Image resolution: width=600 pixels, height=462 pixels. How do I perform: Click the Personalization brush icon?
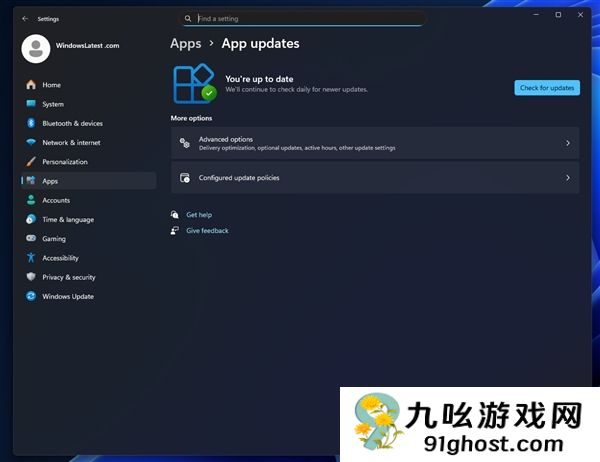click(31, 162)
